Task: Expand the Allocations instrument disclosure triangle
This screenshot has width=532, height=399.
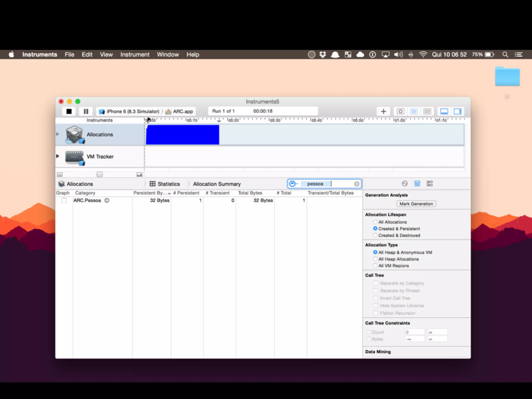Action: tap(58, 134)
